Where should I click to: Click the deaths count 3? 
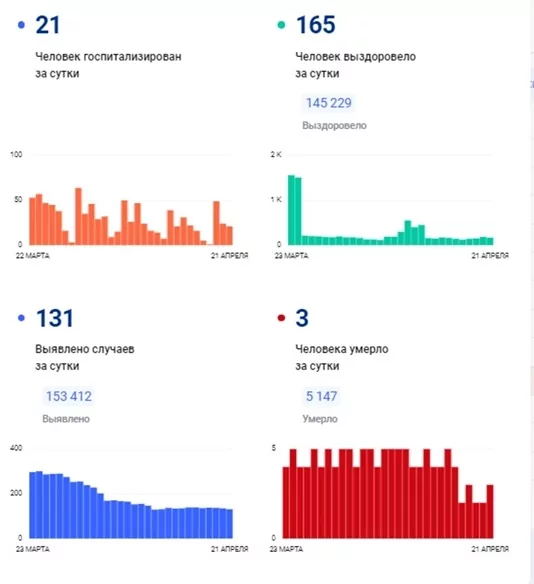click(x=302, y=318)
